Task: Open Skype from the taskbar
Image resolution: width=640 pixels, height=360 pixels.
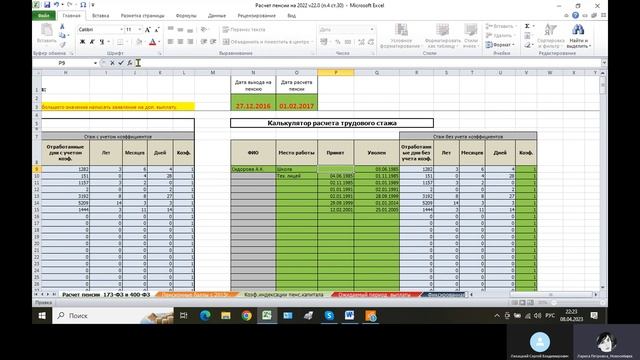Action: click(x=329, y=316)
